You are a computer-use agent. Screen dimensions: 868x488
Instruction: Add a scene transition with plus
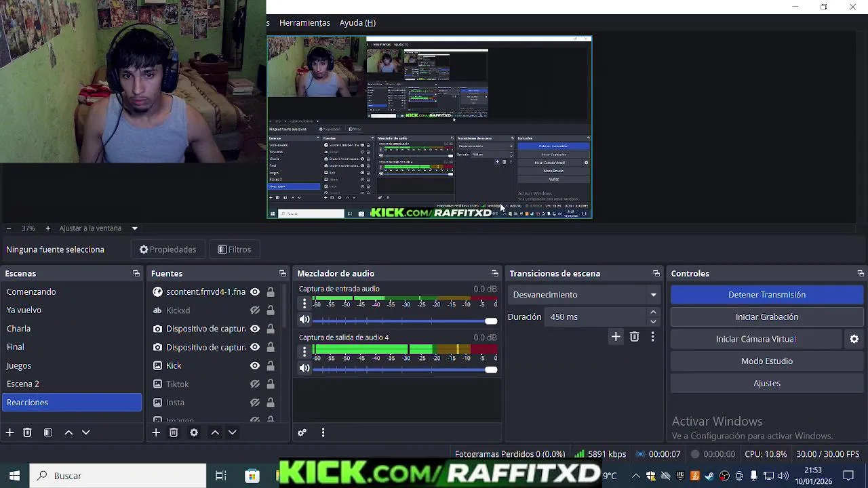[x=616, y=337]
